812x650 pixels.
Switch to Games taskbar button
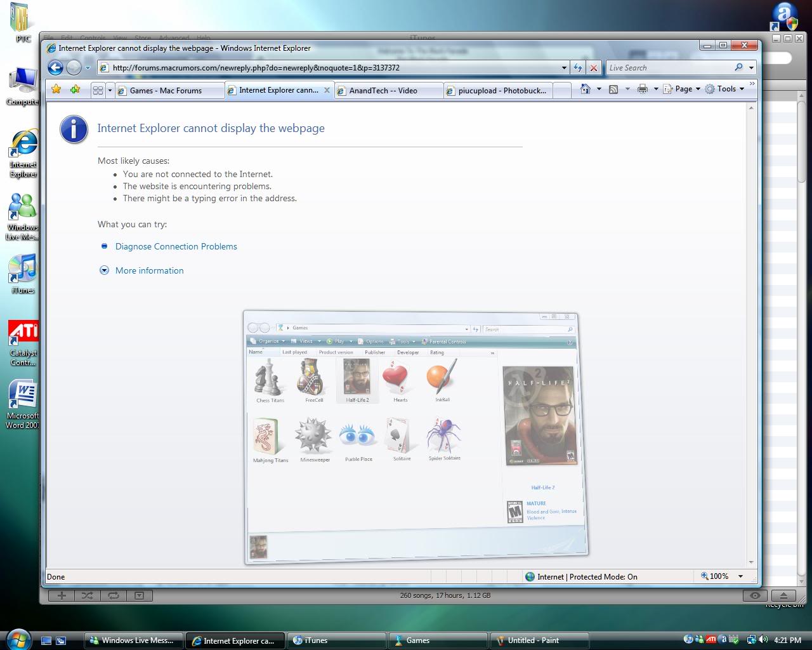coord(438,640)
